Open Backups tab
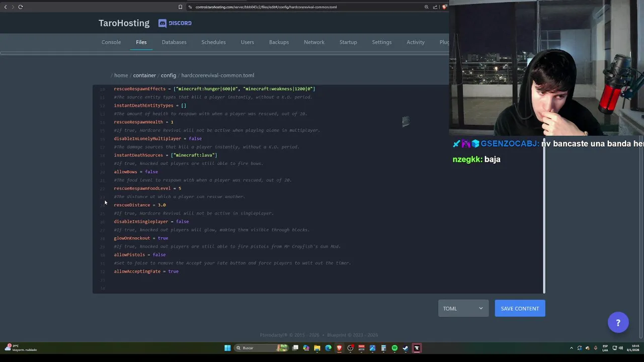This screenshot has width=644, height=362. 279,42
